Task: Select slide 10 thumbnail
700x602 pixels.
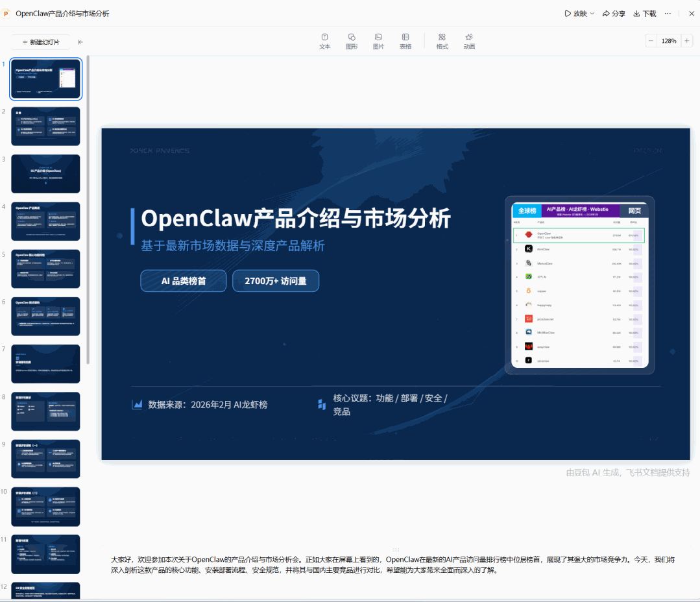Action: [x=45, y=507]
